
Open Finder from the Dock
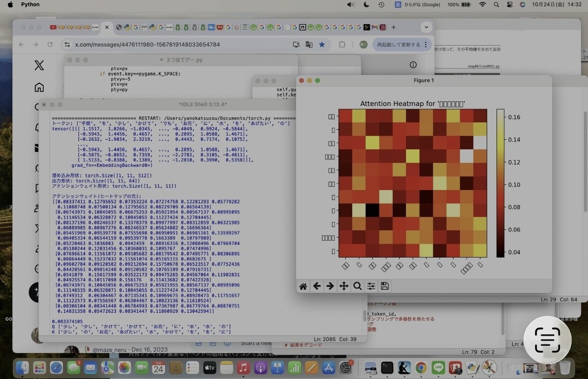(23, 368)
